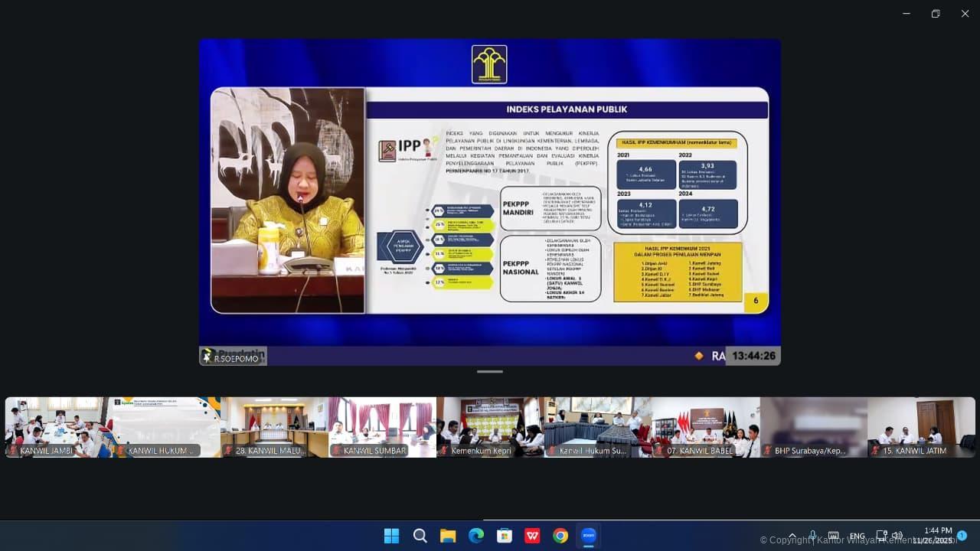The image size is (980, 551).
Task: Open Microsoft Store from the taskbar
Action: point(504,536)
